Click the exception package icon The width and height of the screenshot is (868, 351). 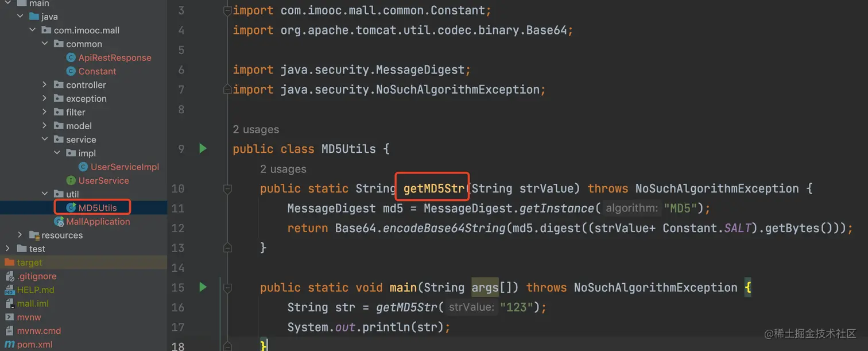tap(59, 99)
